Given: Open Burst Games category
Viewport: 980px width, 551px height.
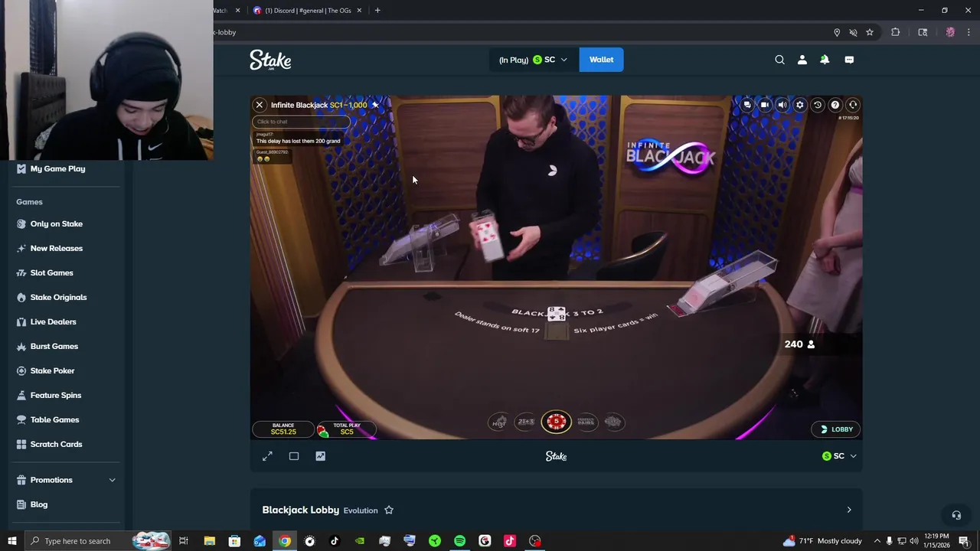Looking at the screenshot, I should click(54, 346).
